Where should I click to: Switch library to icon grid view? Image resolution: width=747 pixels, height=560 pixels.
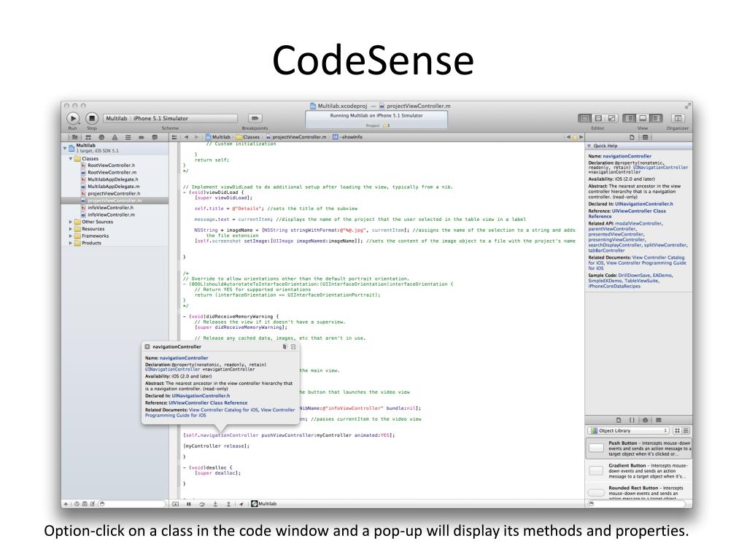click(677, 430)
